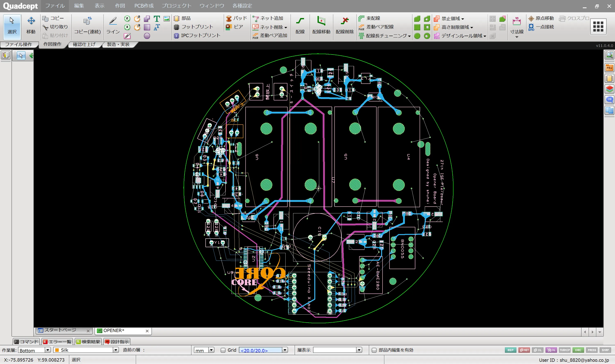Select the text T tool icon

tap(157, 19)
